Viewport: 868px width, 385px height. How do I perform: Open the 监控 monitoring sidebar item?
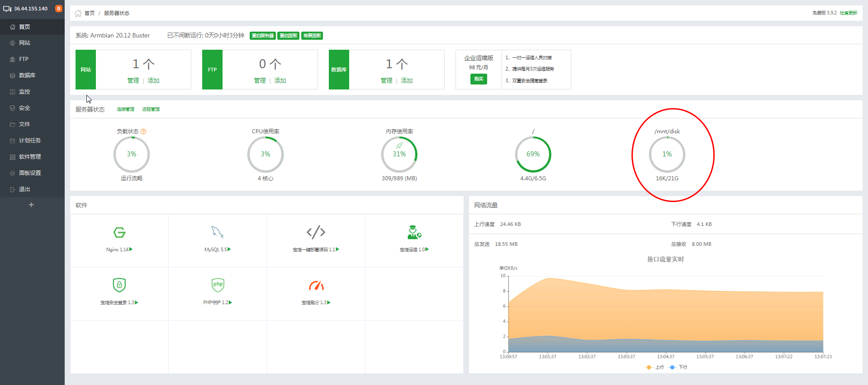pyautogui.click(x=32, y=92)
